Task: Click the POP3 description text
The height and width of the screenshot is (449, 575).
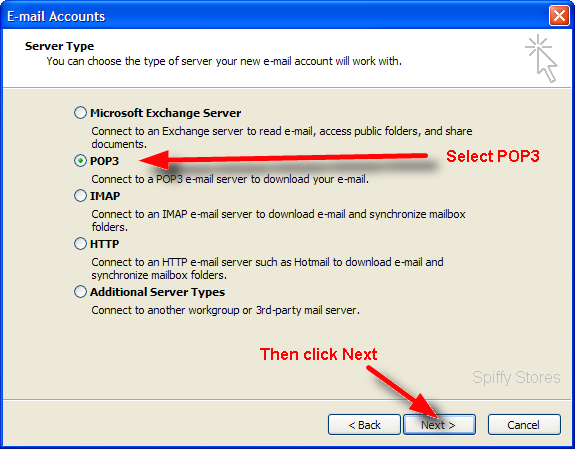Action: point(230,179)
